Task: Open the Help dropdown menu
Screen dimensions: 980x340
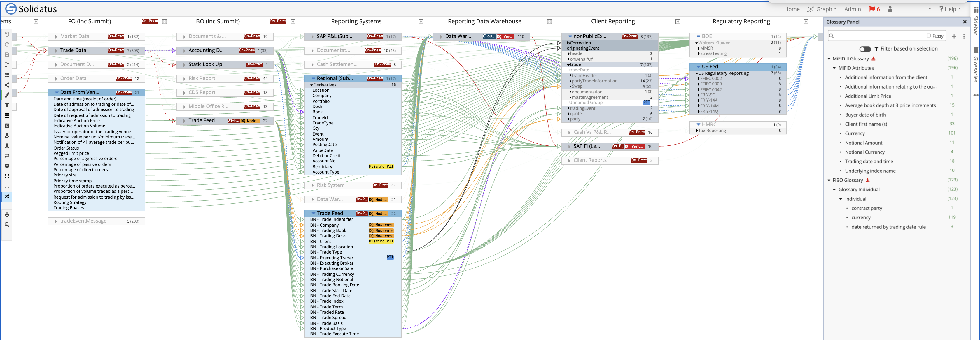Action: pos(950,9)
